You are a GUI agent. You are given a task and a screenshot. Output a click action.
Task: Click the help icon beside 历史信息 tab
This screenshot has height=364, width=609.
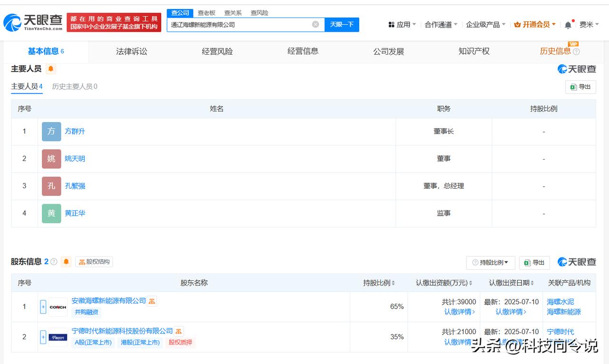(576, 51)
